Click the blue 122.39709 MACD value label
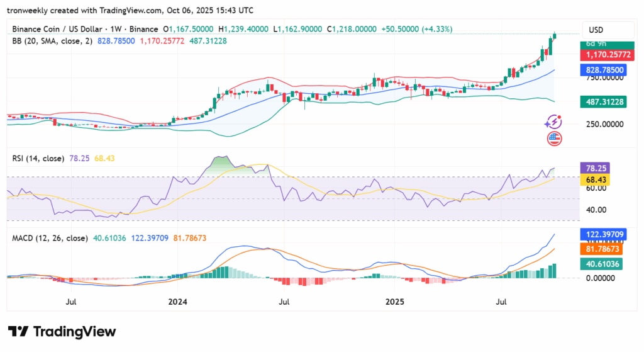 pyautogui.click(x=604, y=234)
